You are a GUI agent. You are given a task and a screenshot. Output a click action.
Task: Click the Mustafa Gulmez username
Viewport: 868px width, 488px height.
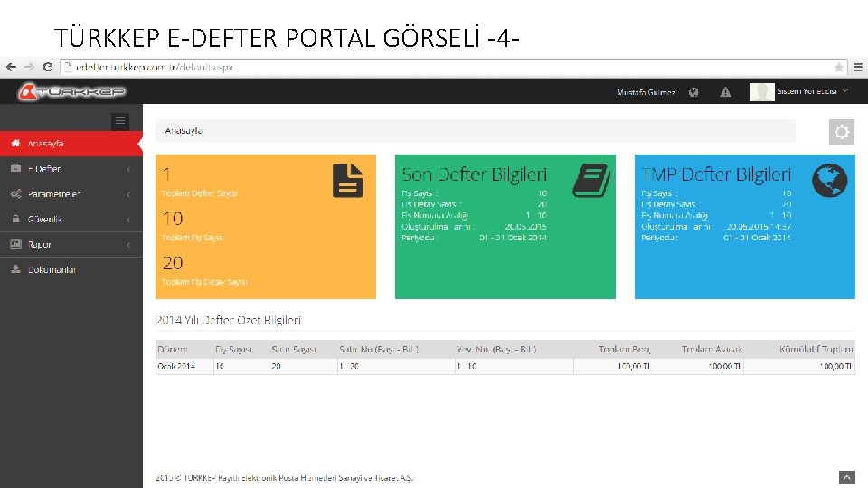point(646,92)
